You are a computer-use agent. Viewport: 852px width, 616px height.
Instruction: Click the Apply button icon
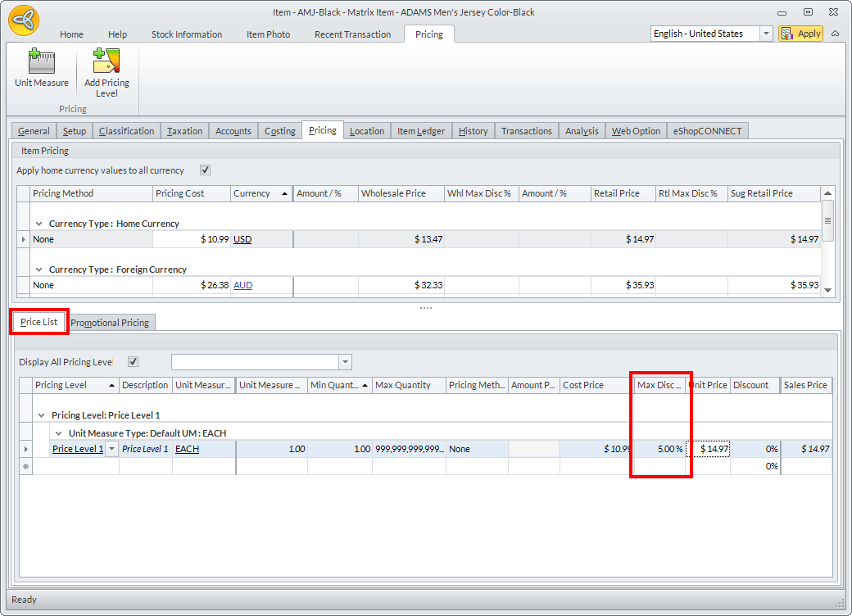point(787,34)
